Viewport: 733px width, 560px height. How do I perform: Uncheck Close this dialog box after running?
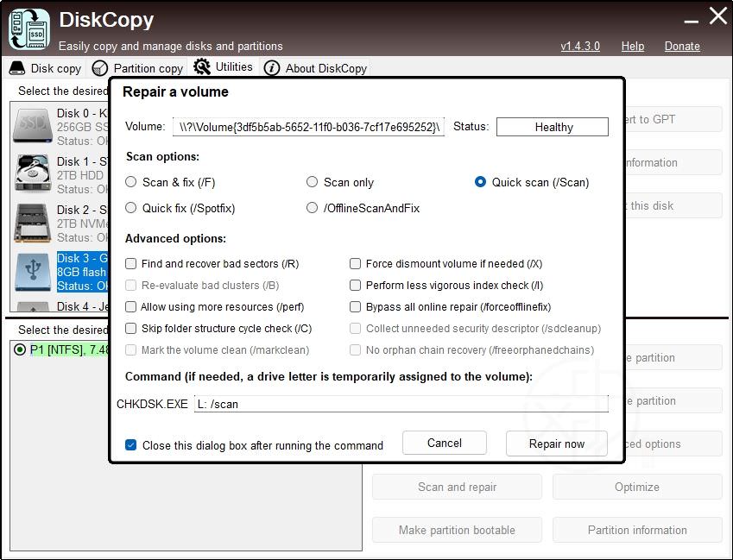(x=131, y=445)
